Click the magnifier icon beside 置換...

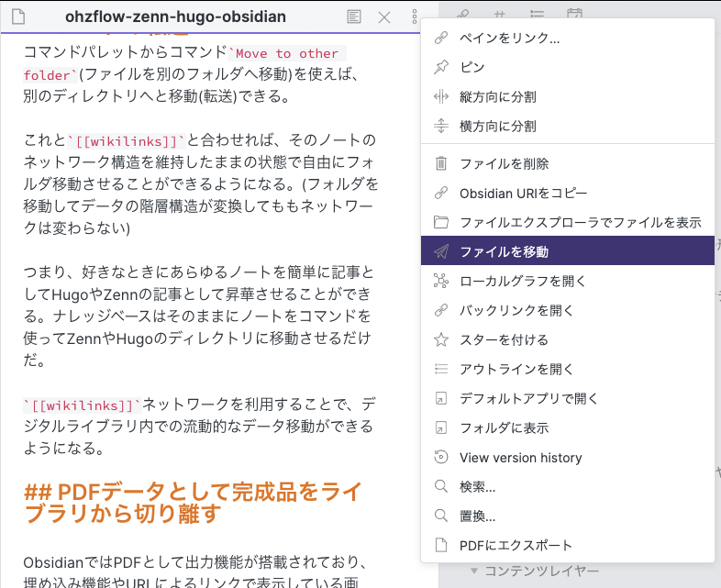[x=441, y=516]
